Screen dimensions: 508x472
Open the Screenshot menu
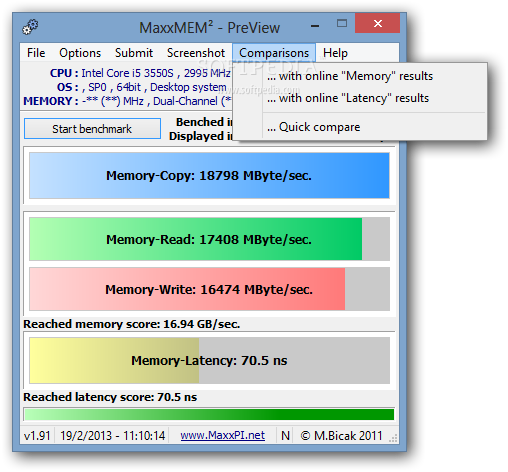(x=196, y=53)
